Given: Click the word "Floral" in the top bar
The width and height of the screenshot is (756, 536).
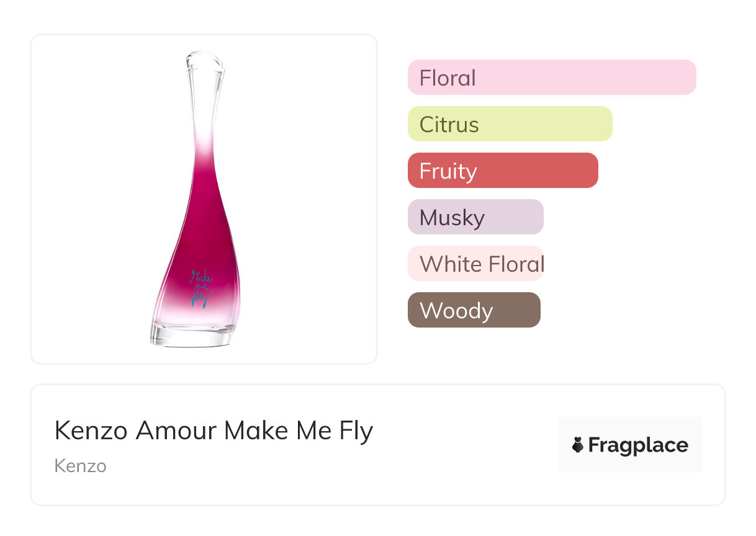Looking at the screenshot, I should coord(448,78).
